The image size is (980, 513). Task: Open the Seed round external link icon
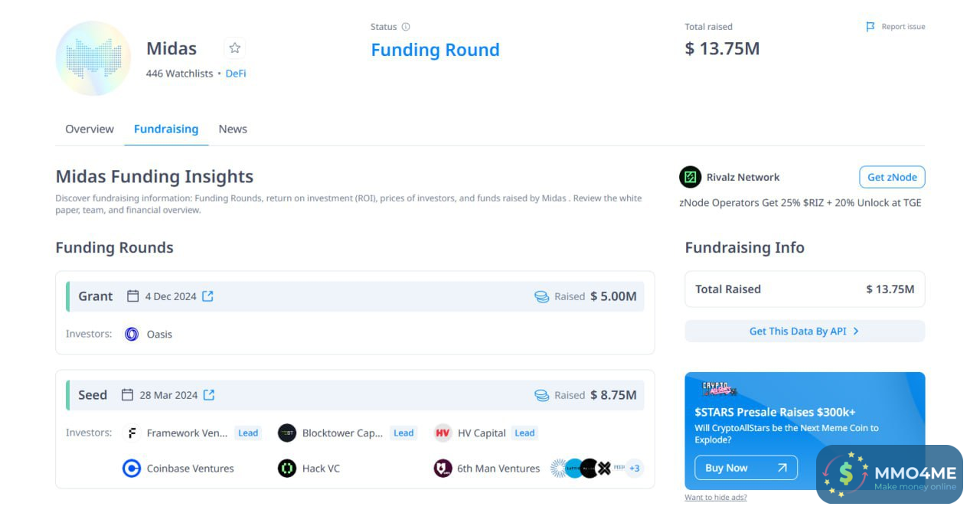(x=209, y=395)
